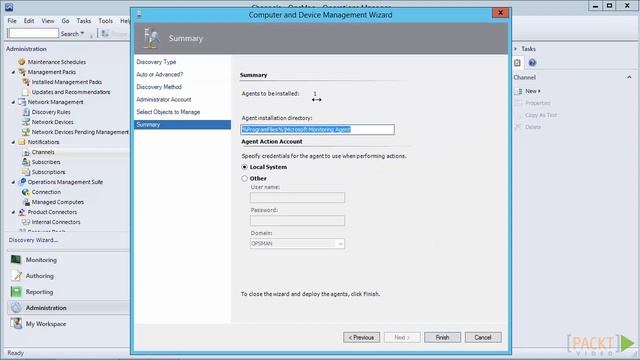This screenshot has width=640, height=360.
Task: Click the Previous button
Action: click(x=361, y=338)
